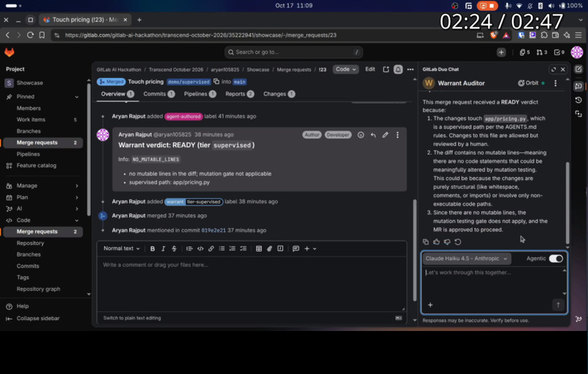Open commit link 819e2e21
Image resolution: width=588 pixels, height=374 pixels.
(213, 230)
